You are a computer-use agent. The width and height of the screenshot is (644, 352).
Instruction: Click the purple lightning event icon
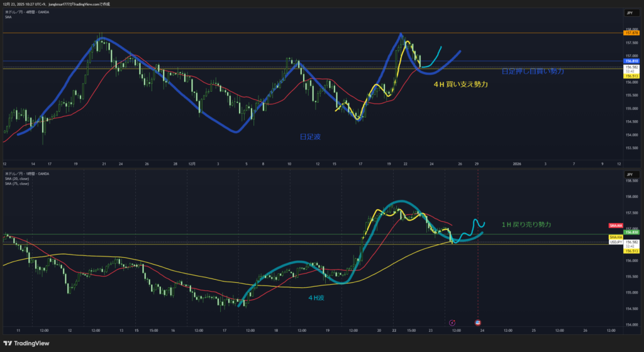(x=452, y=323)
